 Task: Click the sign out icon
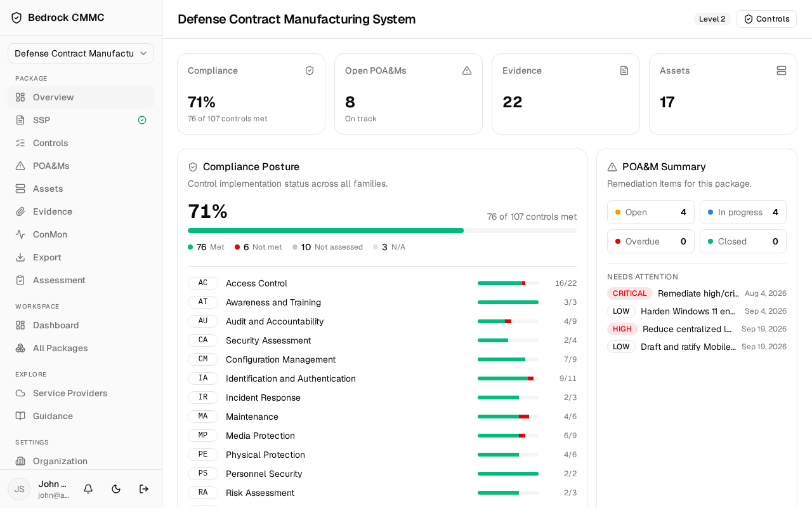tap(144, 489)
